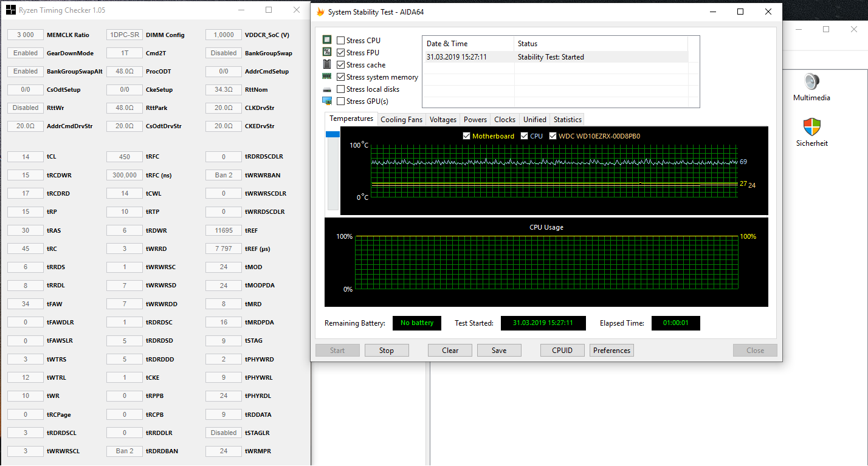The image size is (868, 466).
Task: Select the Temperatures tab
Action: [x=351, y=119]
